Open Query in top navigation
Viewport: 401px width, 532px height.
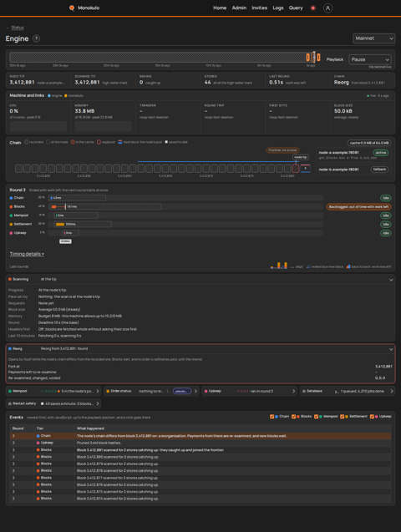pos(296,8)
